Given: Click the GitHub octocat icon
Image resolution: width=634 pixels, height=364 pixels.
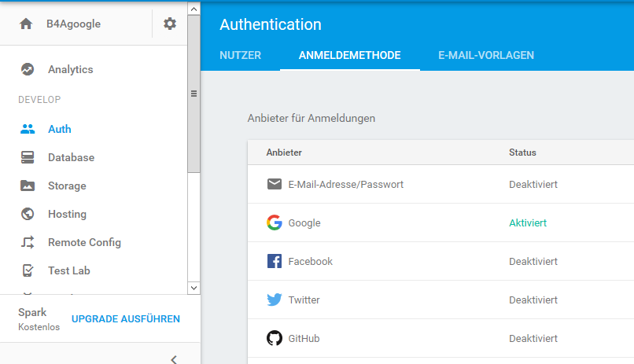Looking at the screenshot, I should pyautogui.click(x=275, y=338).
